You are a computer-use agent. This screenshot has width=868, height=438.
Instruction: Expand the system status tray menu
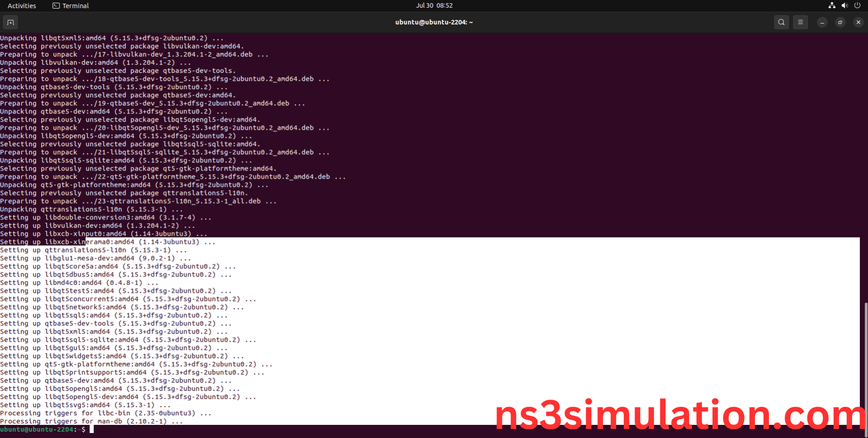tap(844, 5)
